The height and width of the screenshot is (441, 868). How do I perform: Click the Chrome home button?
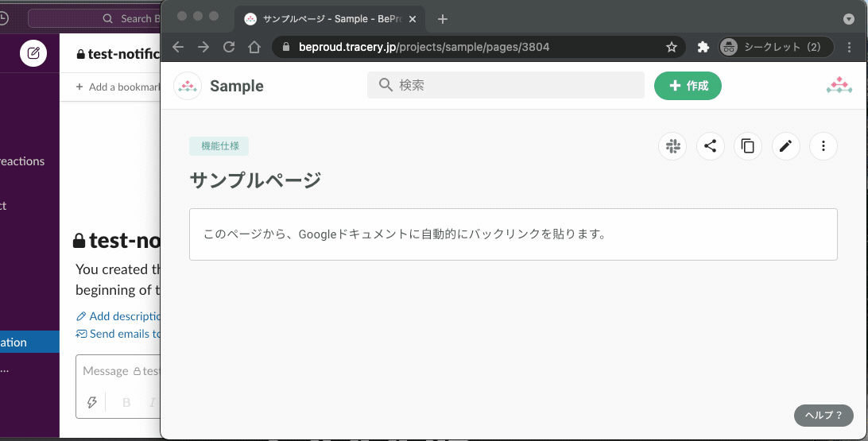(254, 47)
